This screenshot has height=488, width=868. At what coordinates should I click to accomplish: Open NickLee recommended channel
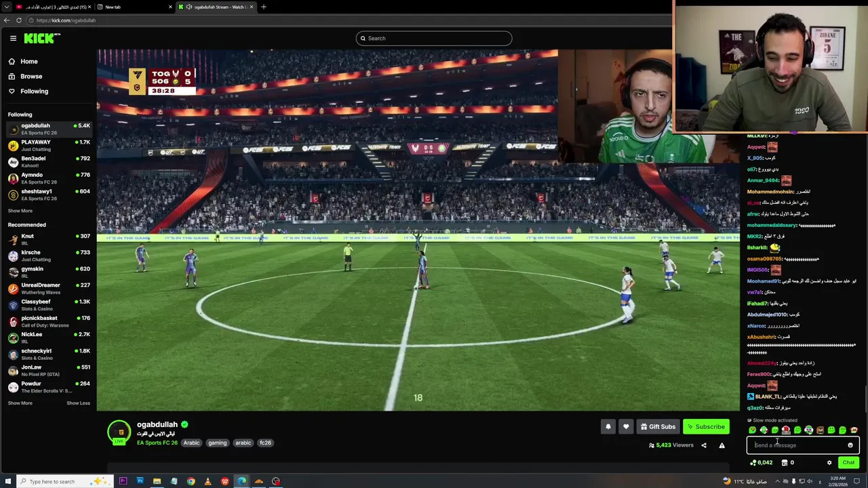coord(49,338)
